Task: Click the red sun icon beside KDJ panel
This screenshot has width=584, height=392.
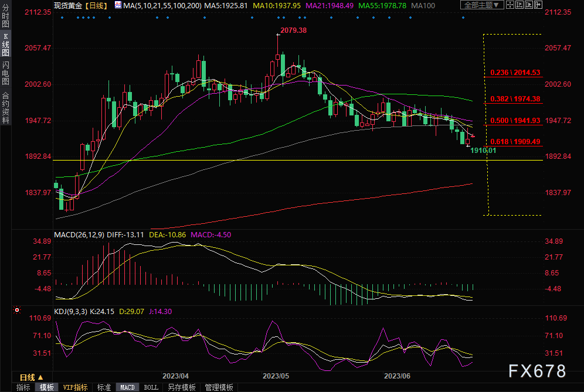Action: point(17,310)
